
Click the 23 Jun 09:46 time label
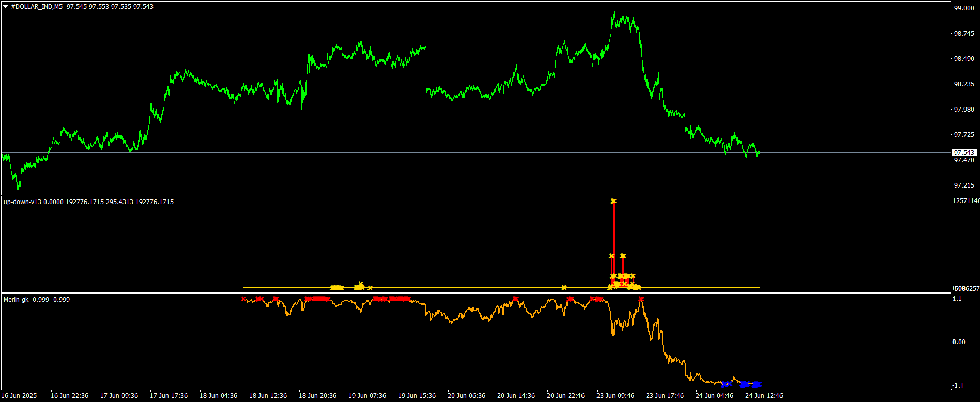[615, 396]
